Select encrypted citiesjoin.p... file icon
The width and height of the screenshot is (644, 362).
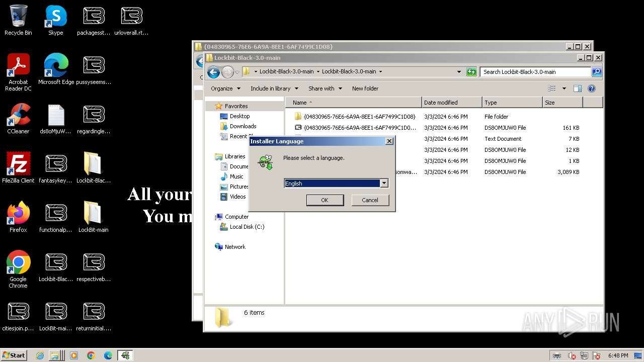tap(18, 316)
